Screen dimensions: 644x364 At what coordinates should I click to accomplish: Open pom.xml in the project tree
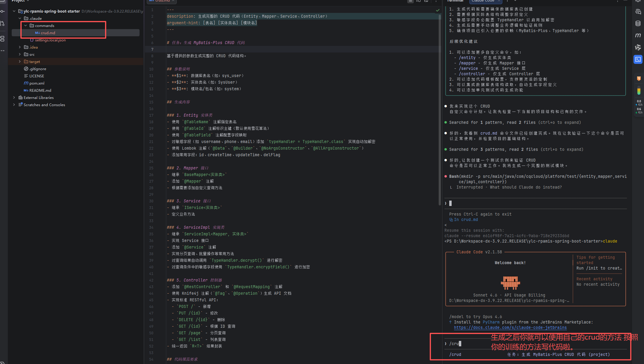[x=37, y=83]
